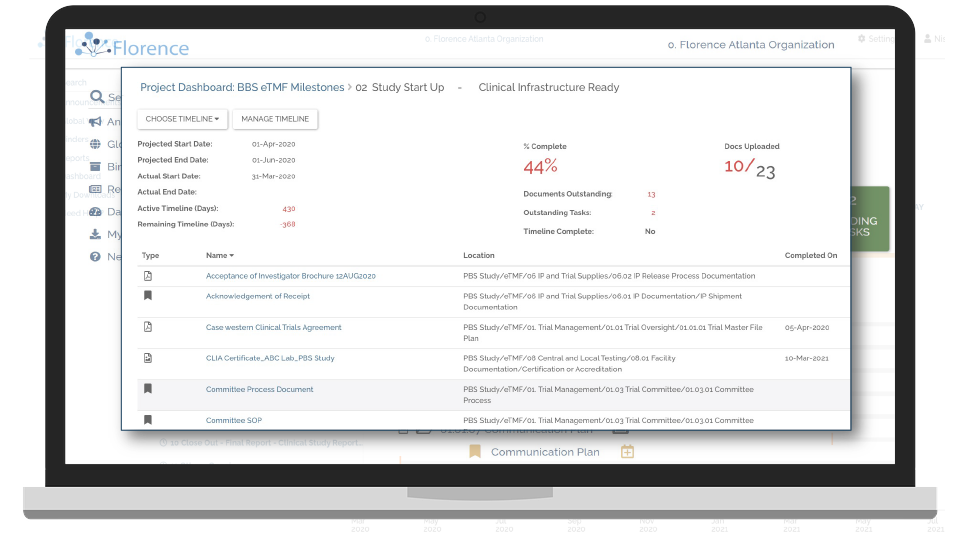Click the Florence Atlanta Organization name in header

click(x=751, y=45)
